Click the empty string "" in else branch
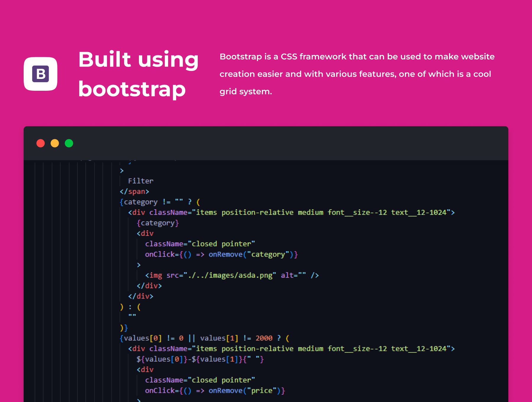Viewport: 532px width, 402px height. (132, 316)
